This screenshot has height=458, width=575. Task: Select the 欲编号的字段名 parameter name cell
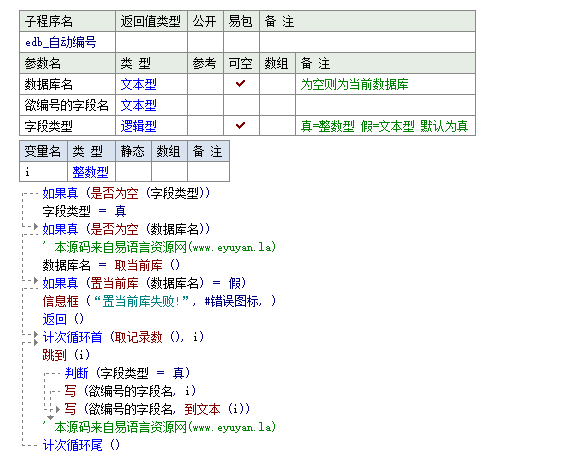pyautogui.click(x=67, y=105)
